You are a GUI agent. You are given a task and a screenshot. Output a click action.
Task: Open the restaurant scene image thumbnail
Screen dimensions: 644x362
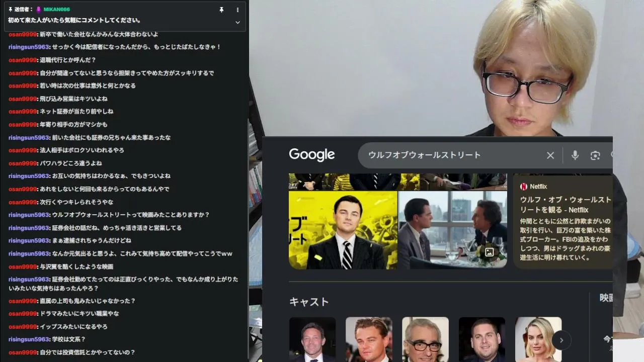point(453,230)
